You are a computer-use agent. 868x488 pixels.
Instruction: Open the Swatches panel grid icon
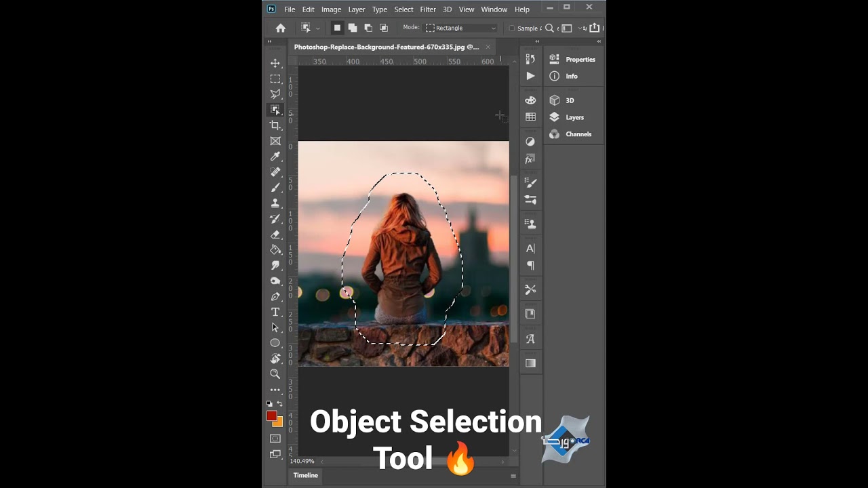(530, 117)
